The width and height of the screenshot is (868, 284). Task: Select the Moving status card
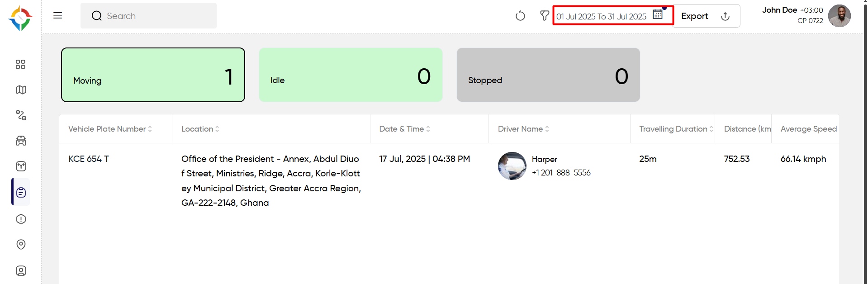(153, 75)
